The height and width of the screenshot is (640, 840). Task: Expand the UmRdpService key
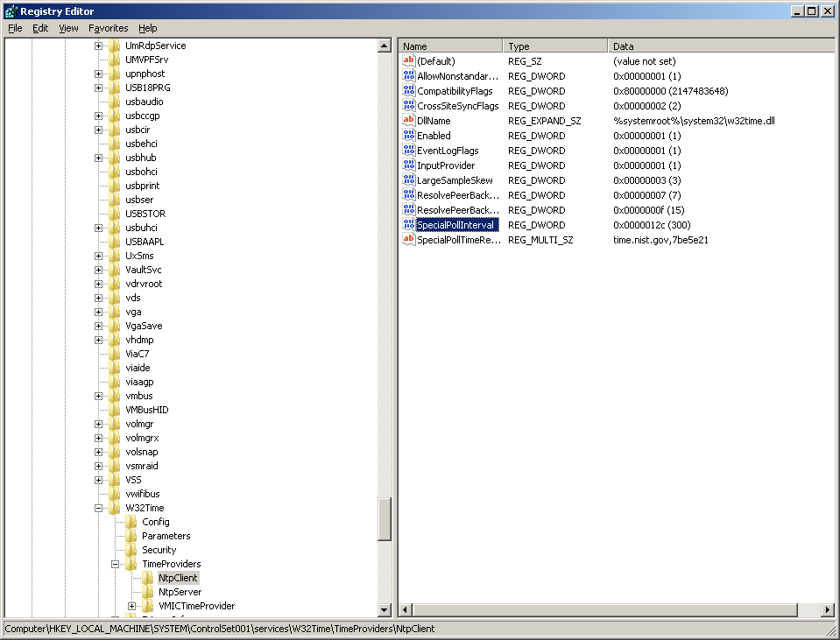point(99,46)
